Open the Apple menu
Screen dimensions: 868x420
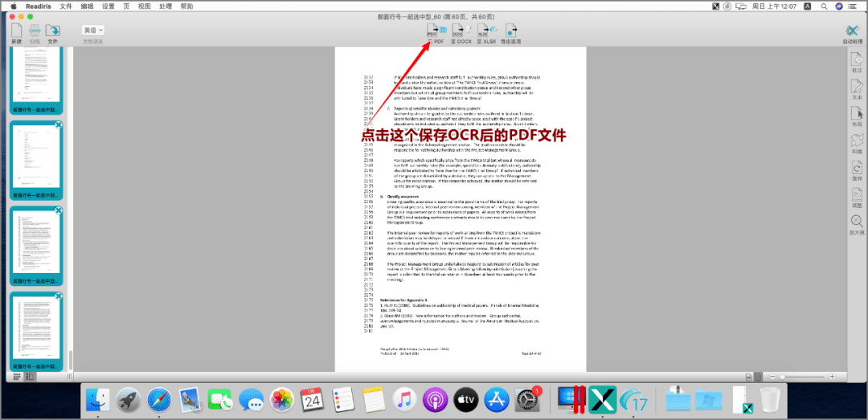(14, 6)
